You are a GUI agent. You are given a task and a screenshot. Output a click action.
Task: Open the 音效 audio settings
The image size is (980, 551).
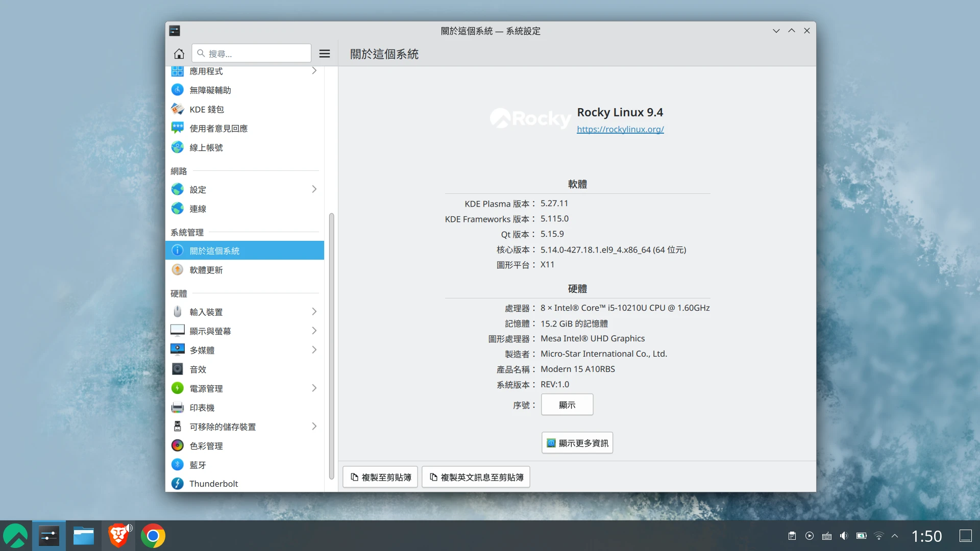click(x=198, y=369)
